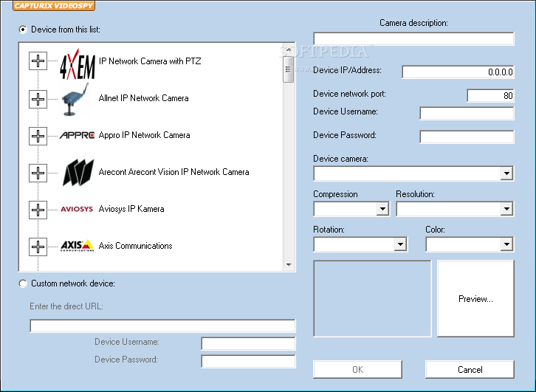
Task: Click the Cancel button
Action: [x=470, y=369]
